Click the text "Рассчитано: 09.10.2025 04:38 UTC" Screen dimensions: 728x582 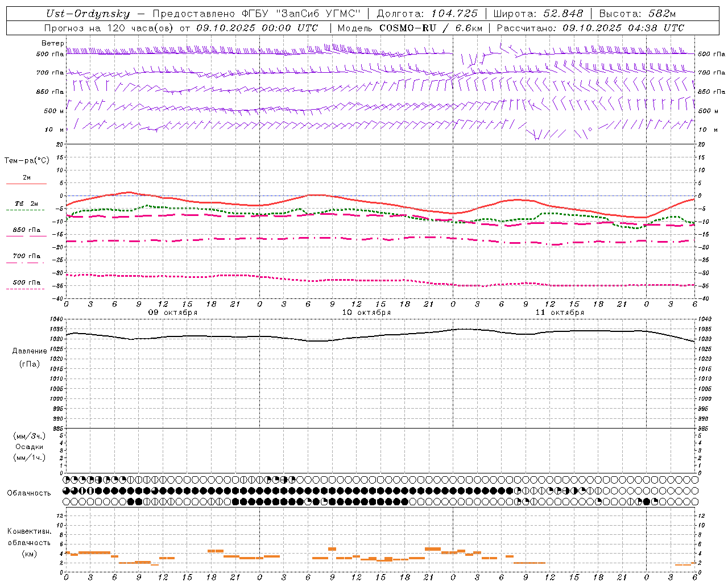click(590, 28)
